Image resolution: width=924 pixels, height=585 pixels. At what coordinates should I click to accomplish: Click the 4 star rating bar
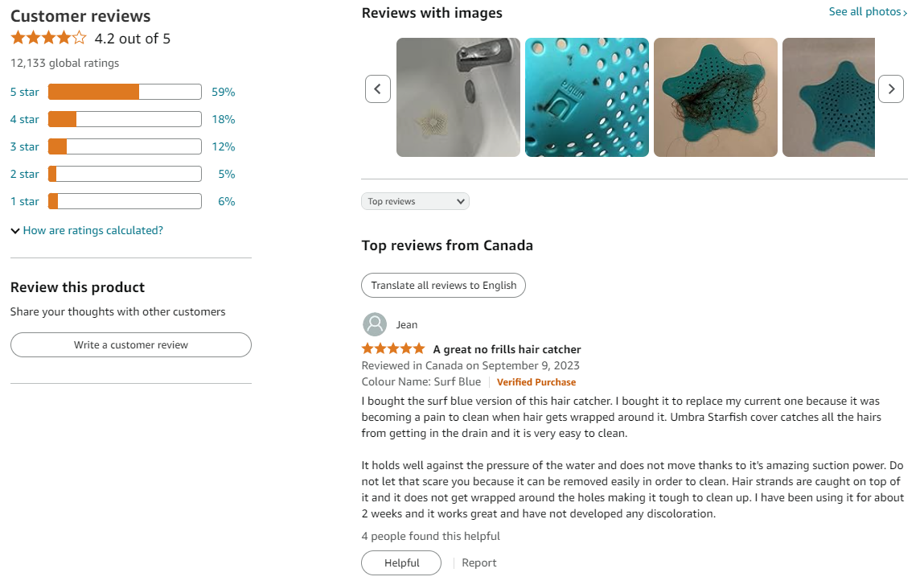125,119
